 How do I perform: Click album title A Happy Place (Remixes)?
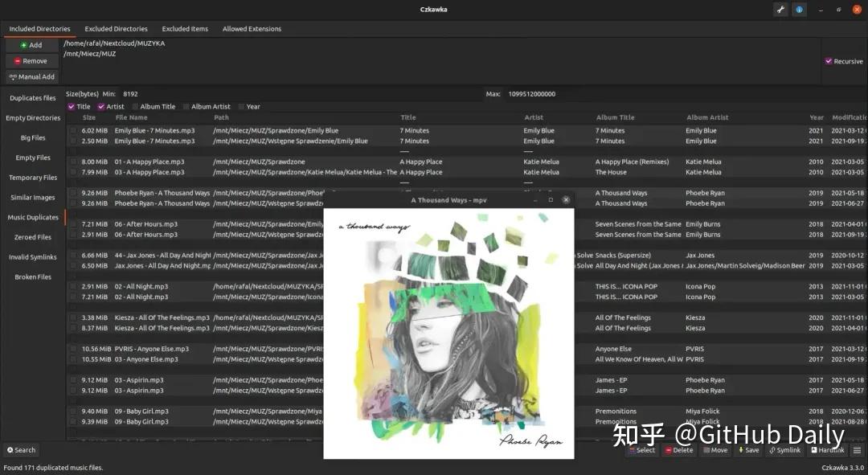pyautogui.click(x=632, y=162)
